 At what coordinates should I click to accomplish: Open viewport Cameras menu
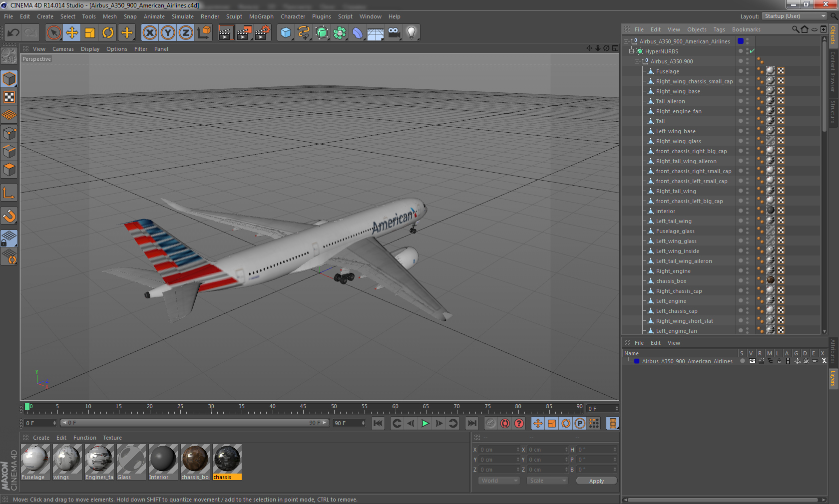click(63, 49)
